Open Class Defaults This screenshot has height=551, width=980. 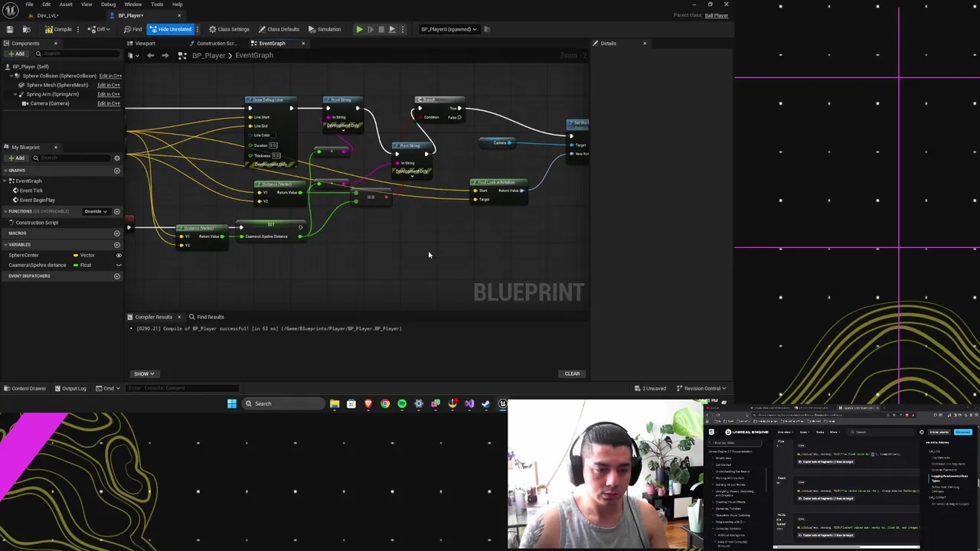point(279,29)
